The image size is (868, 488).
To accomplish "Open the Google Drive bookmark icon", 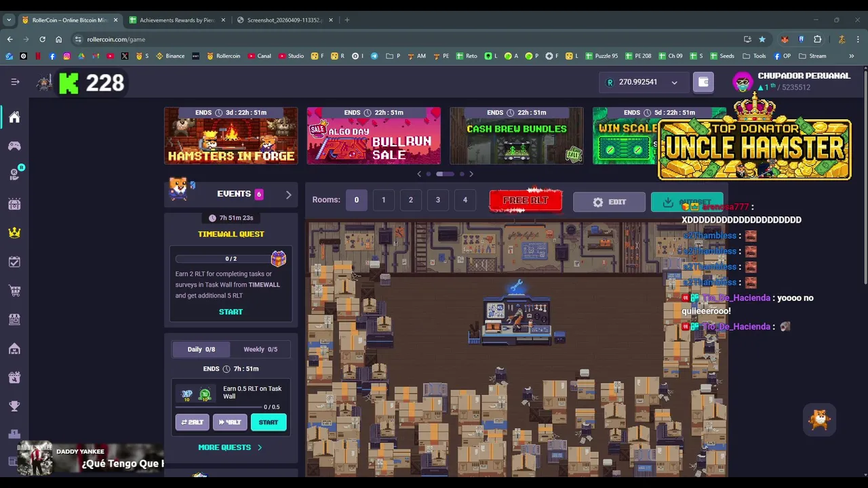I will [81, 56].
